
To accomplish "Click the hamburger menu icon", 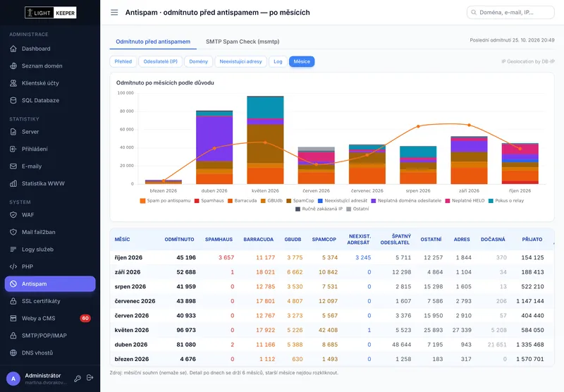I will click(x=114, y=13).
